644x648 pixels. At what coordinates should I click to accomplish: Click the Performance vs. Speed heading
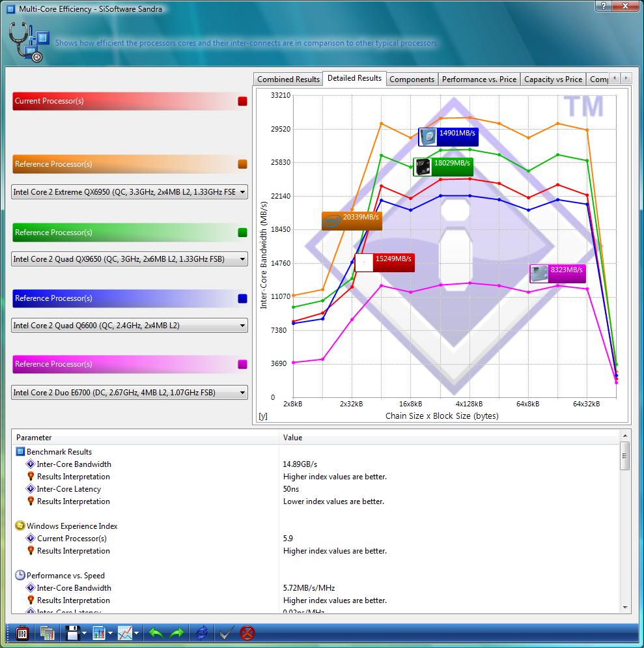[x=66, y=575]
